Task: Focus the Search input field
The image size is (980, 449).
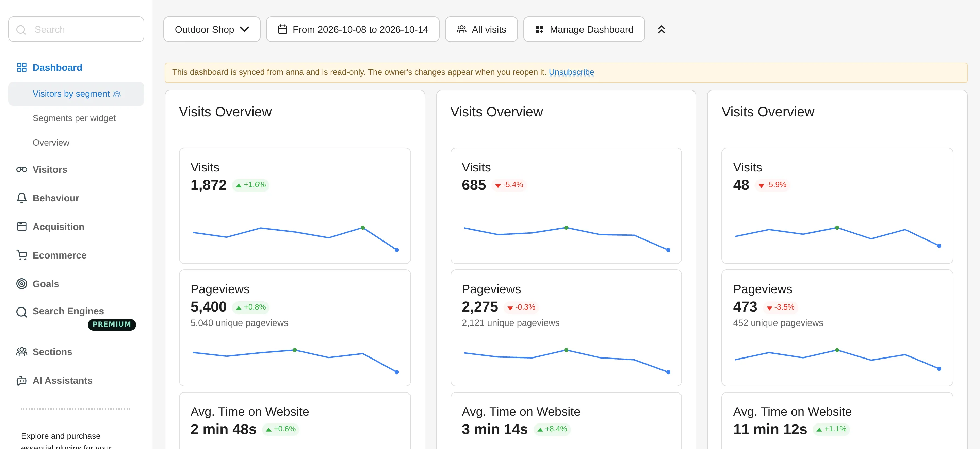Action: coord(76,29)
